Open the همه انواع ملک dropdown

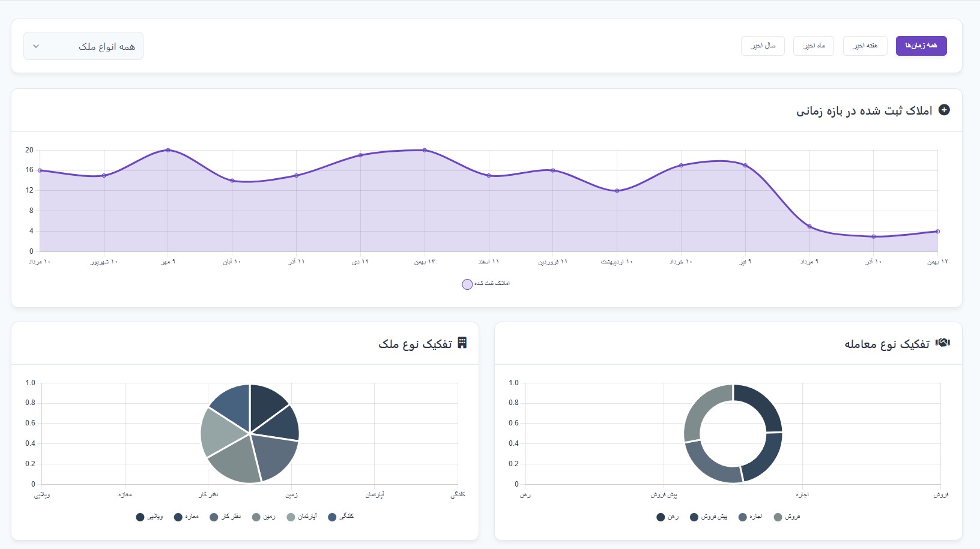83,46
